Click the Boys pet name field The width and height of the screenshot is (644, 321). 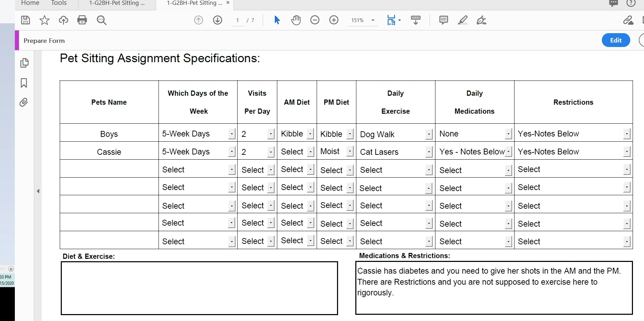[x=109, y=134]
